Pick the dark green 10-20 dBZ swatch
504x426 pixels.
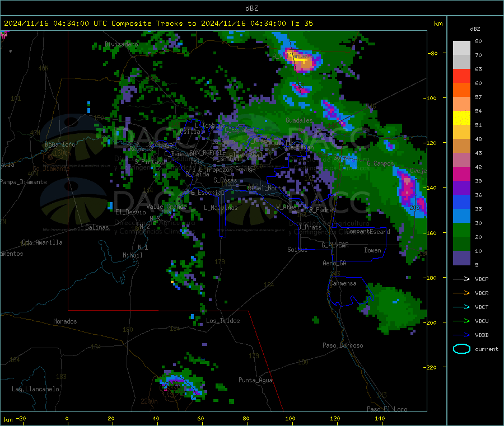pyautogui.click(x=461, y=244)
